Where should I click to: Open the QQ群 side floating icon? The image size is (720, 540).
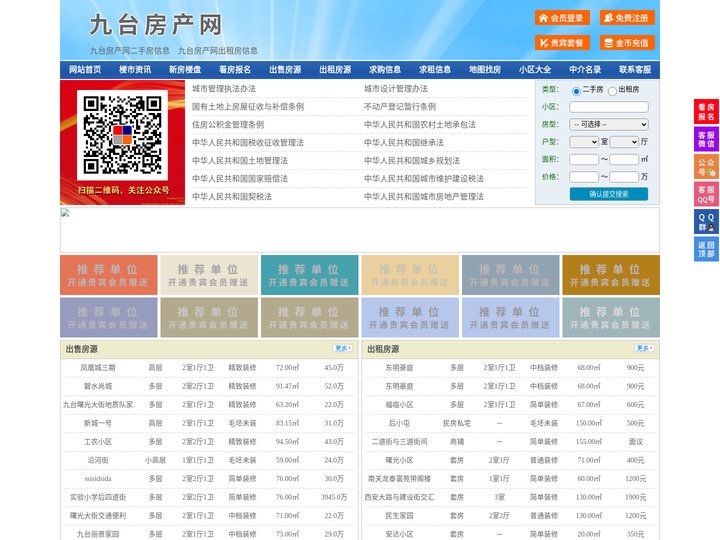706,222
